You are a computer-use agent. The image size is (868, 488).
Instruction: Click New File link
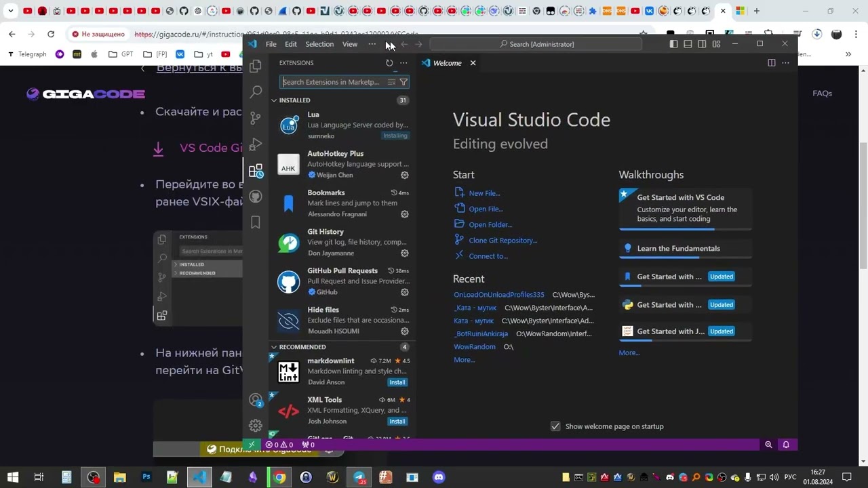coord(484,193)
